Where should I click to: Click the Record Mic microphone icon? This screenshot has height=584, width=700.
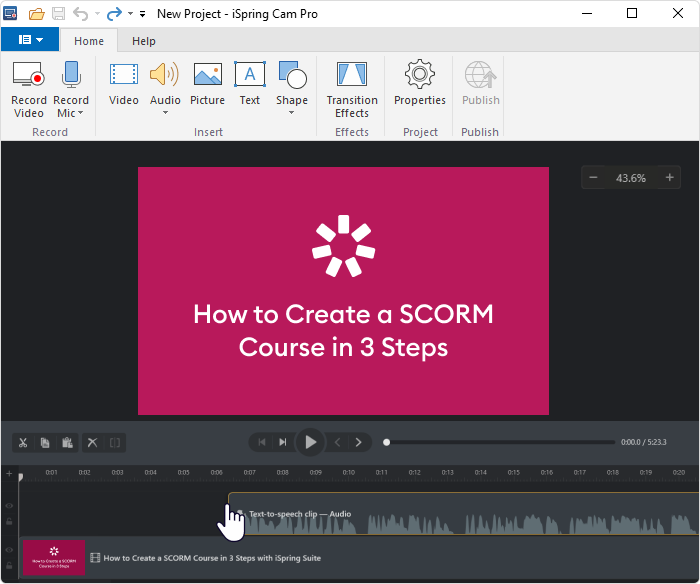71,74
